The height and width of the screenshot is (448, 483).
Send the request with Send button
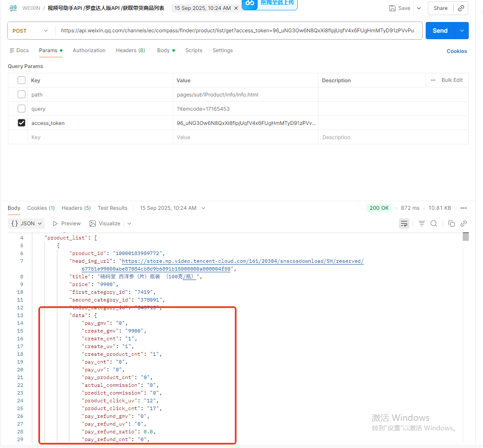click(440, 31)
